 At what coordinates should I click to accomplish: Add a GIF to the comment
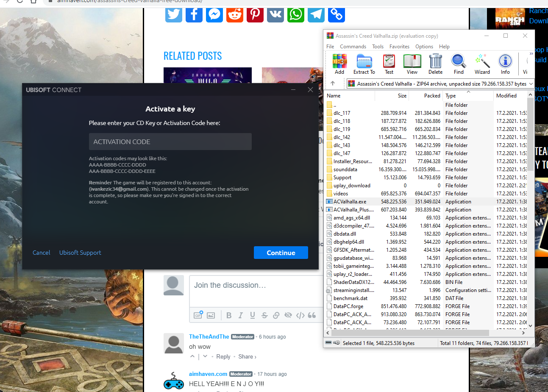point(198,315)
